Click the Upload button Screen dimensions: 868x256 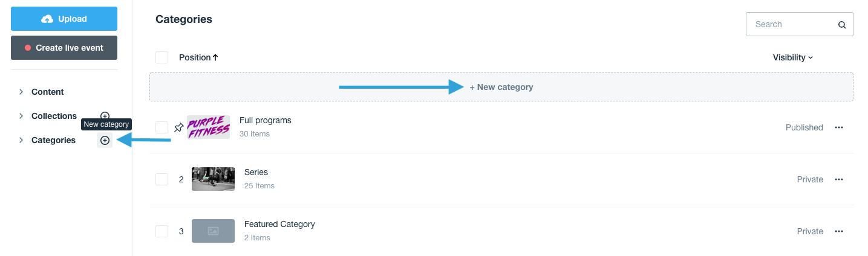coord(64,19)
